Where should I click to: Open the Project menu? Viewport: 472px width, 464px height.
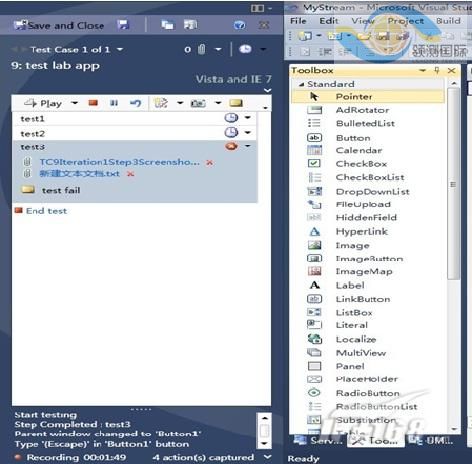[406, 21]
